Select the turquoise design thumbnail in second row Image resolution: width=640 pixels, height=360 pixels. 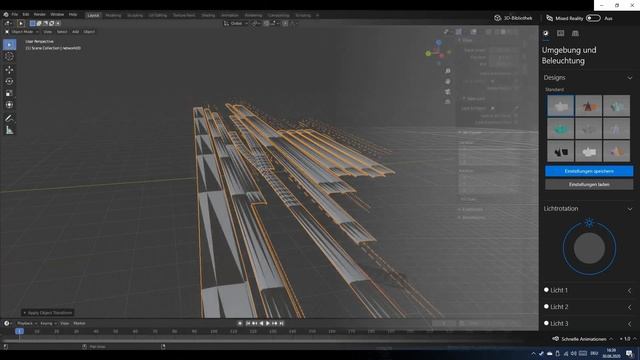click(560, 129)
